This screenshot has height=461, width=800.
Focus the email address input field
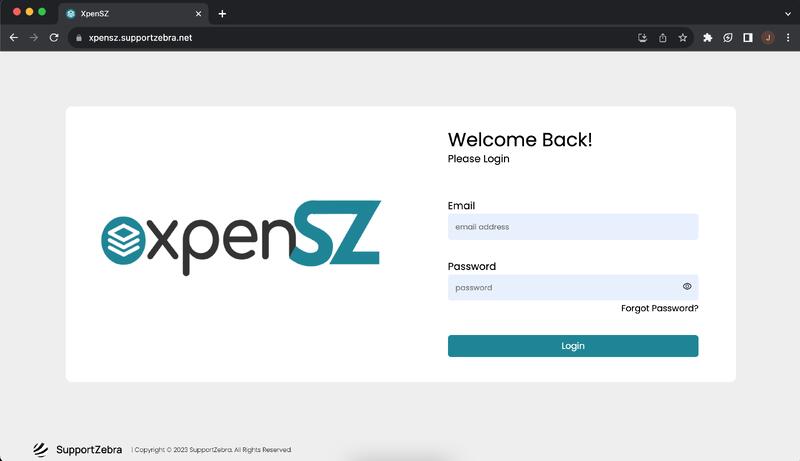(x=573, y=227)
